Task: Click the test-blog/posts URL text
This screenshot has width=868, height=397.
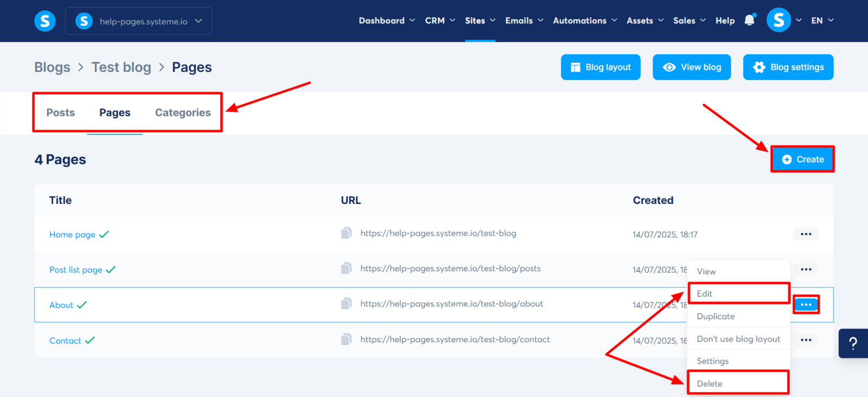Action: click(450, 268)
